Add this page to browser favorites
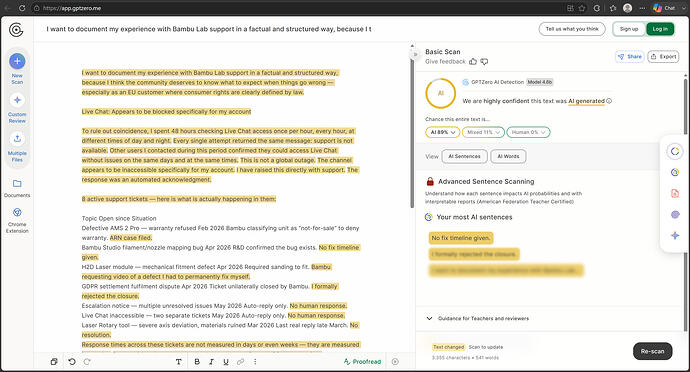 click(582, 8)
